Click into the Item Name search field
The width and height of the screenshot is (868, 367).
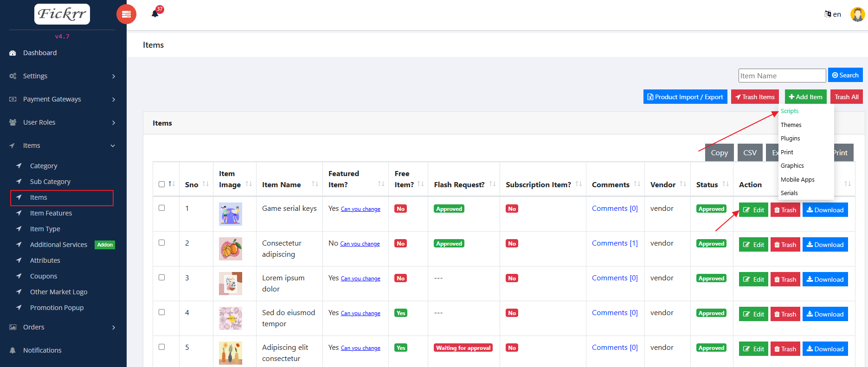point(782,76)
